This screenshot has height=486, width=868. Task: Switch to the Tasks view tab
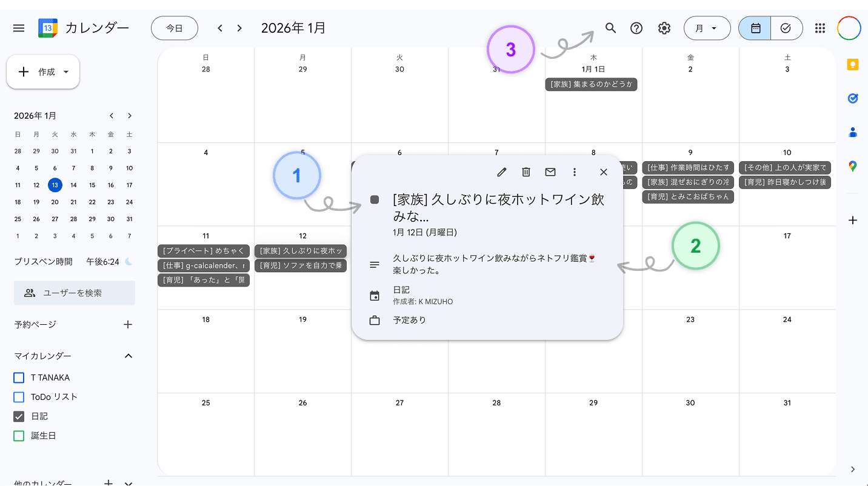point(786,28)
